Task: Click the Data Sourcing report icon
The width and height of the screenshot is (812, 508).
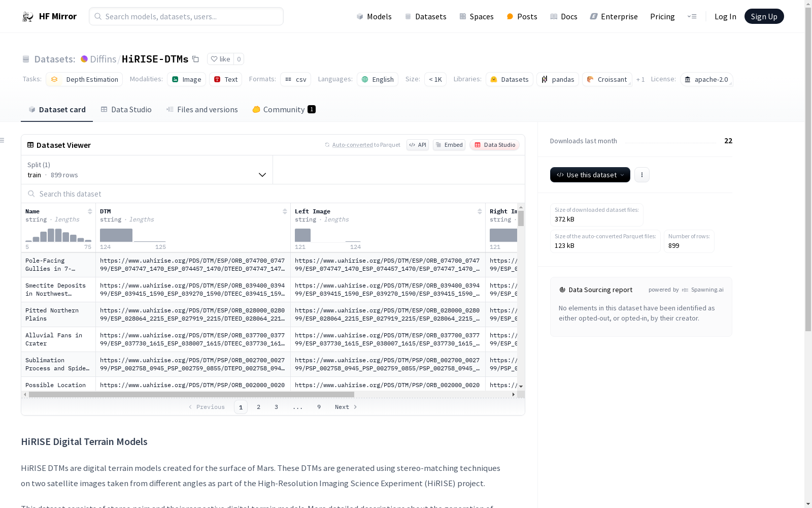Action: click(x=562, y=290)
